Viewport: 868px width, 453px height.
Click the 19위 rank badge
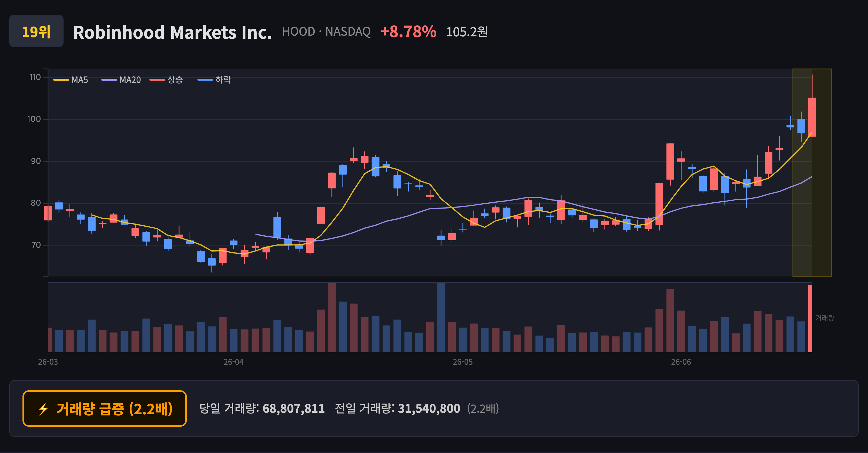pos(36,31)
